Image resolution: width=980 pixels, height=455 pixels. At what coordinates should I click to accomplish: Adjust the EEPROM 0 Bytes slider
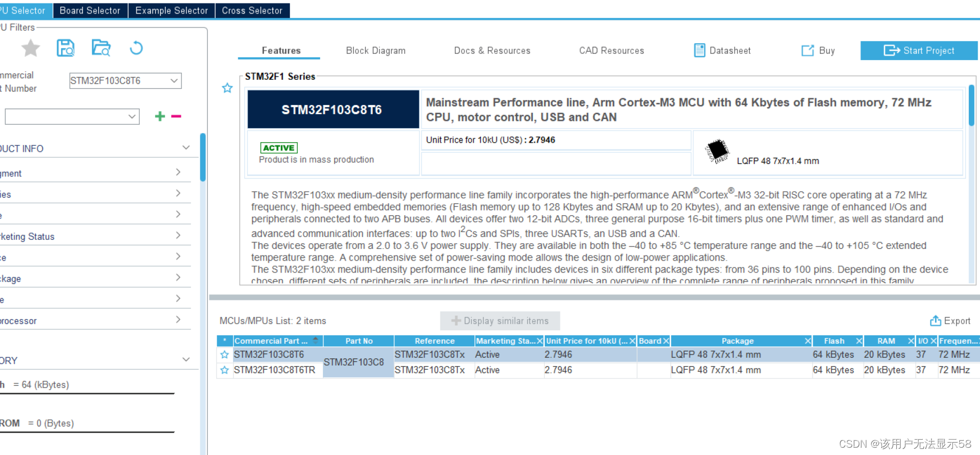coord(87,433)
